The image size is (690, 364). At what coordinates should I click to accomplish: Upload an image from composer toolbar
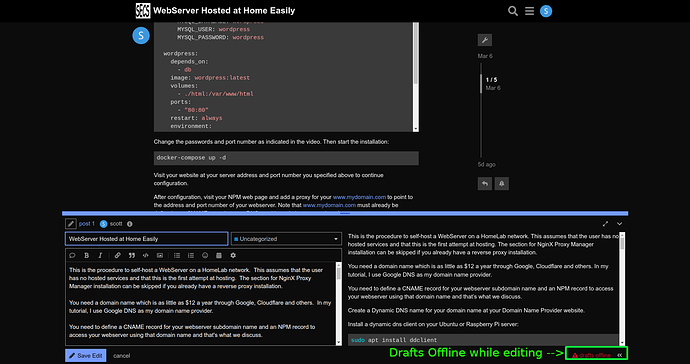[x=160, y=255]
